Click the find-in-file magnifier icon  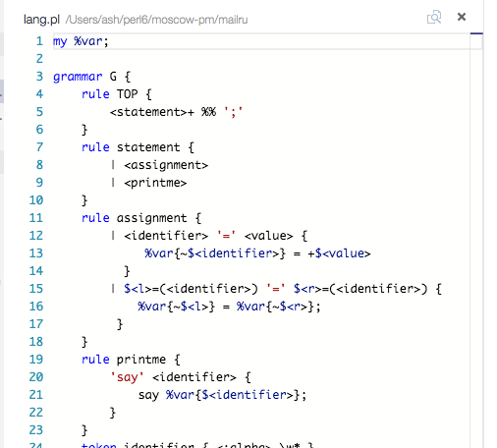[x=434, y=17]
